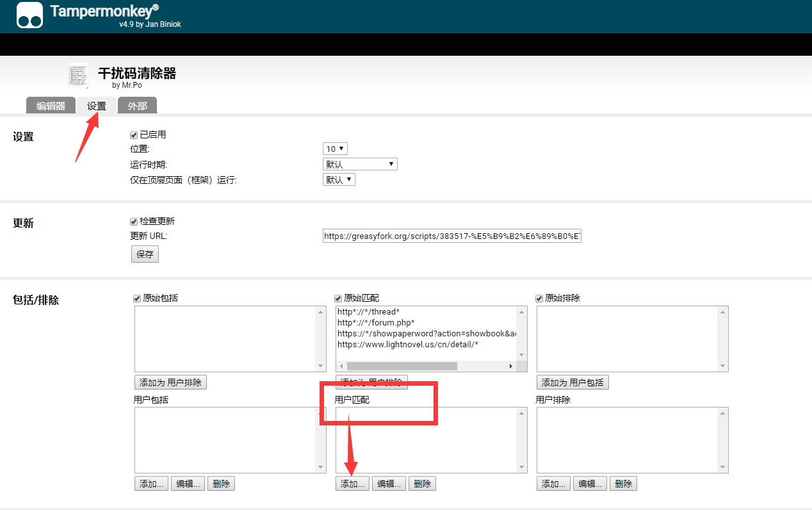Image resolution: width=812 pixels, height=510 pixels.
Task: Click 添加... under 用户匹配
Action: pos(352,484)
